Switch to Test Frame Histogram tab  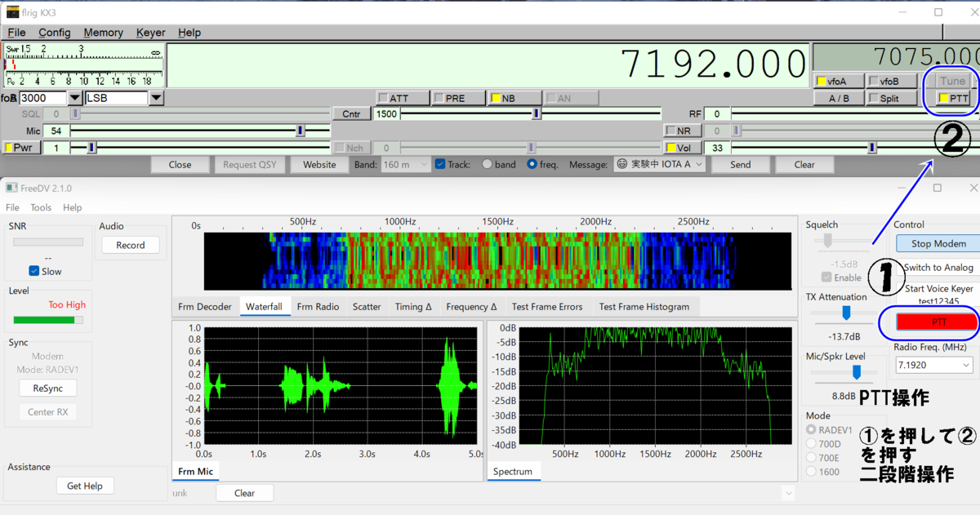pos(644,307)
